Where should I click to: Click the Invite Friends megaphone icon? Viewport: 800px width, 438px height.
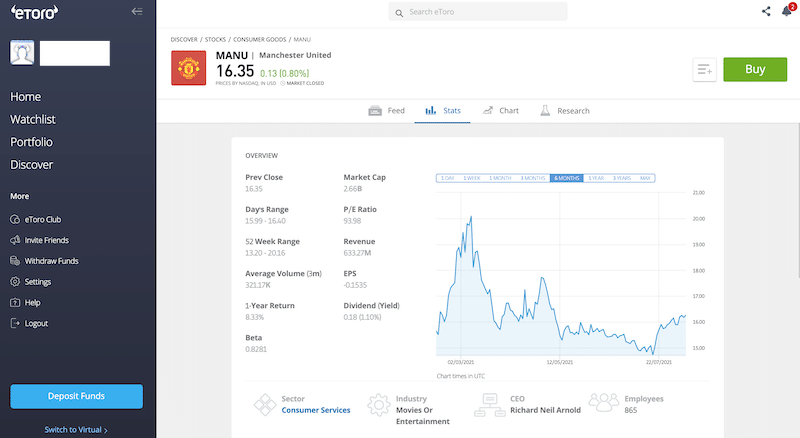(15, 240)
